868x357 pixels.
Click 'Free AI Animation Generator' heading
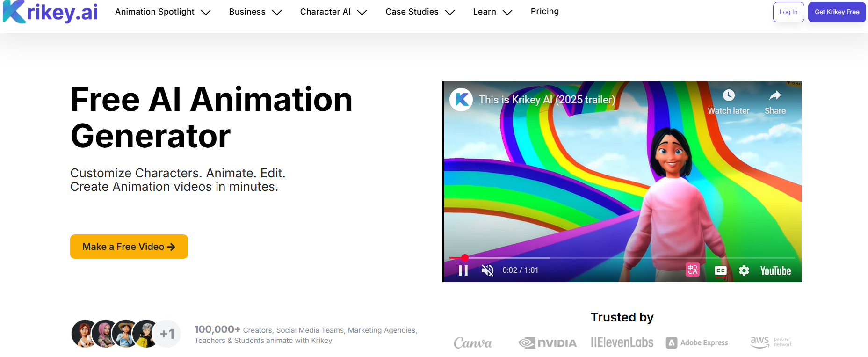point(211,118)
